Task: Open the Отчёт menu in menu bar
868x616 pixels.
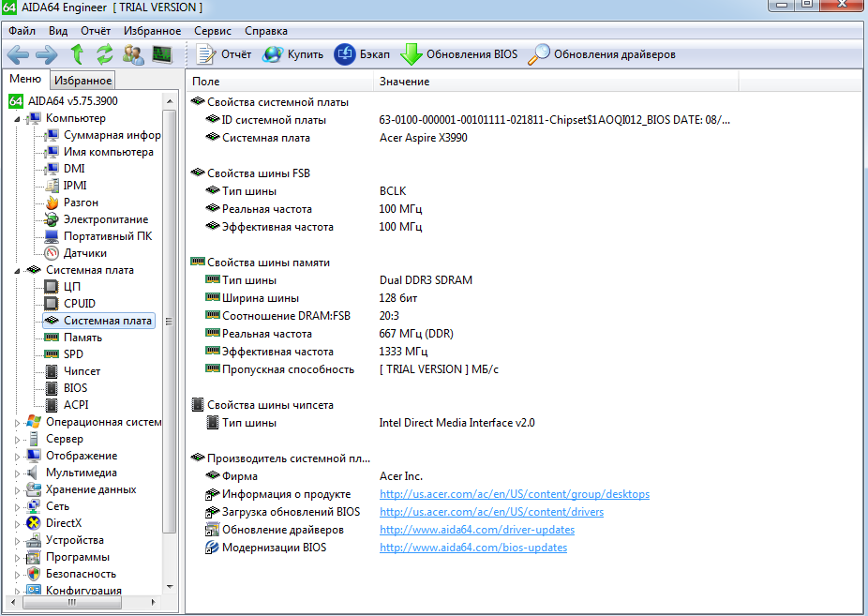Action: click(96, 31)
